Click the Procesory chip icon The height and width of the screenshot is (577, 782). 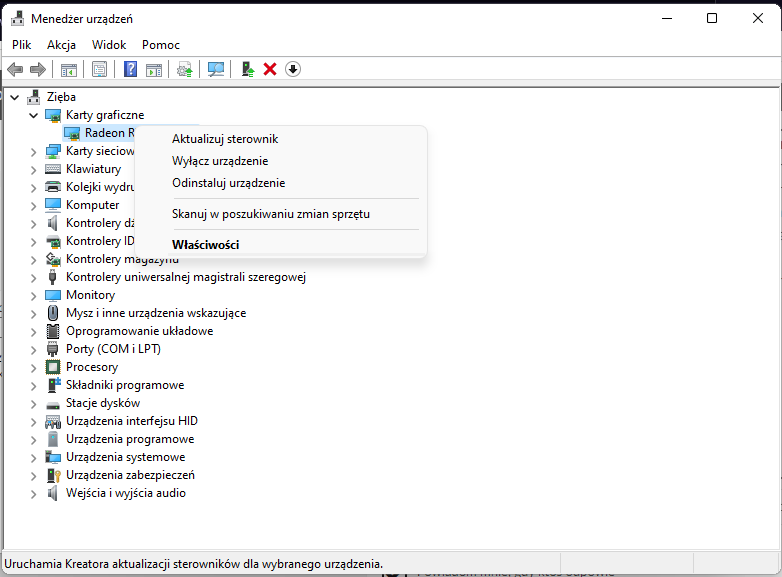tap(53, 367)
